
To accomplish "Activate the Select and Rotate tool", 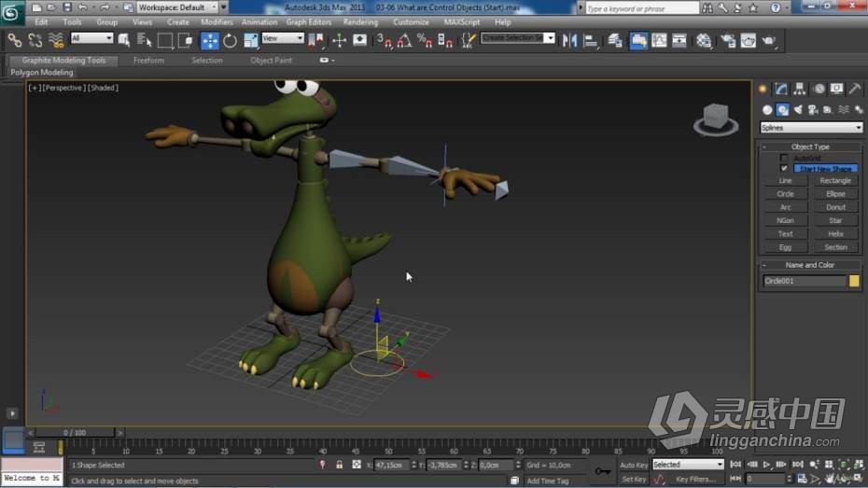I will (230, 40).
